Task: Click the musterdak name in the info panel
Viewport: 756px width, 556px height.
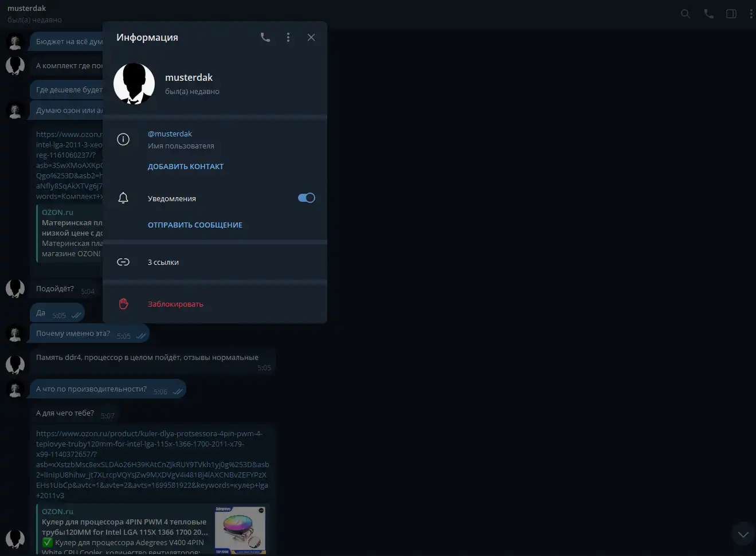Action: pos(189,77)
